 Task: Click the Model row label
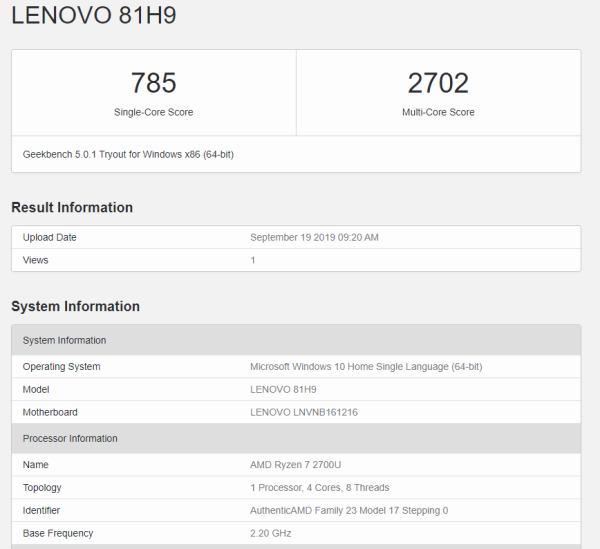click(x=36, y=389)
